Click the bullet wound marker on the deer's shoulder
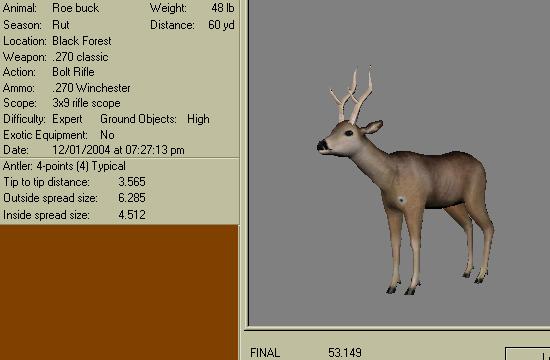Viewport: 550px width, 360px height. pos(401,200)
